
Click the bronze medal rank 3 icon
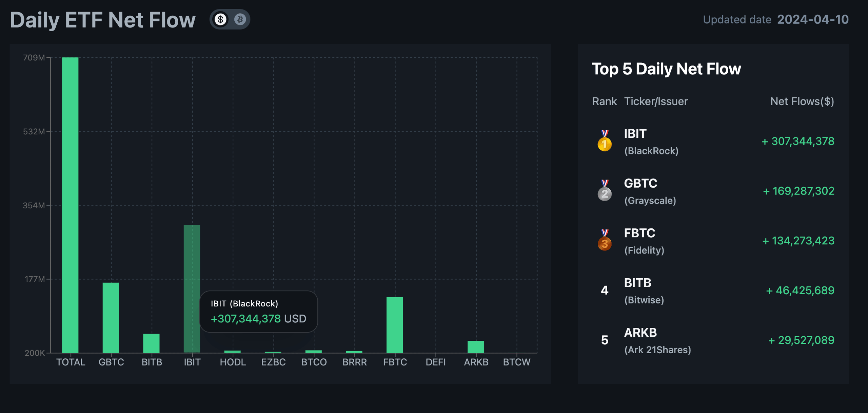pos(604,241)
